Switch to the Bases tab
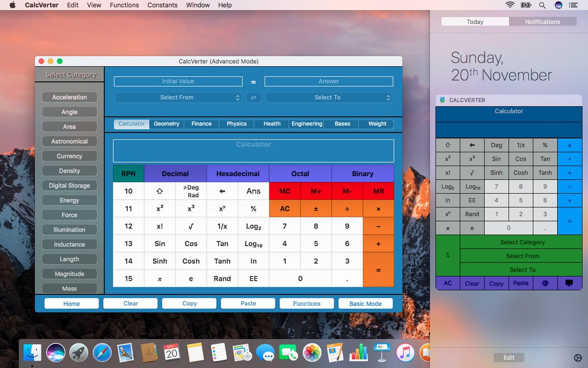This screenshot has height=368, width=588. [343, 124]
